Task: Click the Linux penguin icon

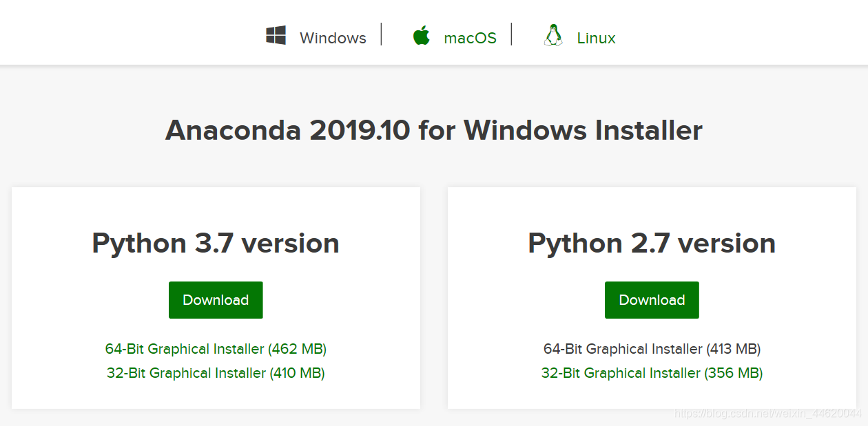Action: pyautogui.click(x=552, y=35)
